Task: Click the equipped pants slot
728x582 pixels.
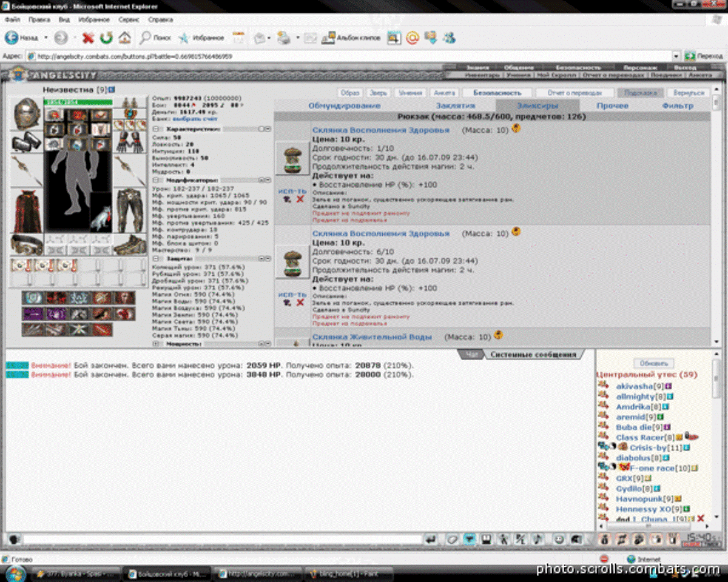Action: pyautogui.click(x=129, y=210)
